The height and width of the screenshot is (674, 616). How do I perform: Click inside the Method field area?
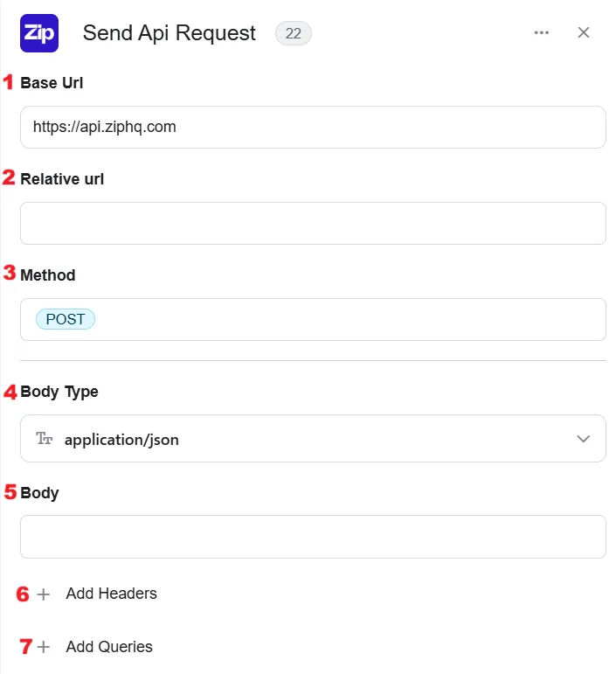point(313,319)
